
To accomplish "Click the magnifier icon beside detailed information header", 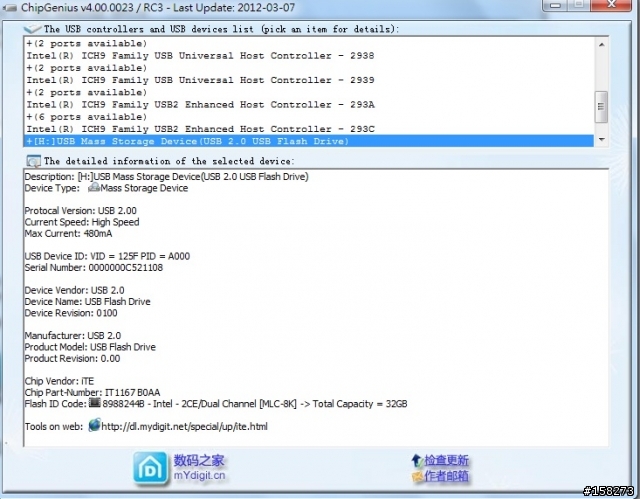I will tap(33, 161).
